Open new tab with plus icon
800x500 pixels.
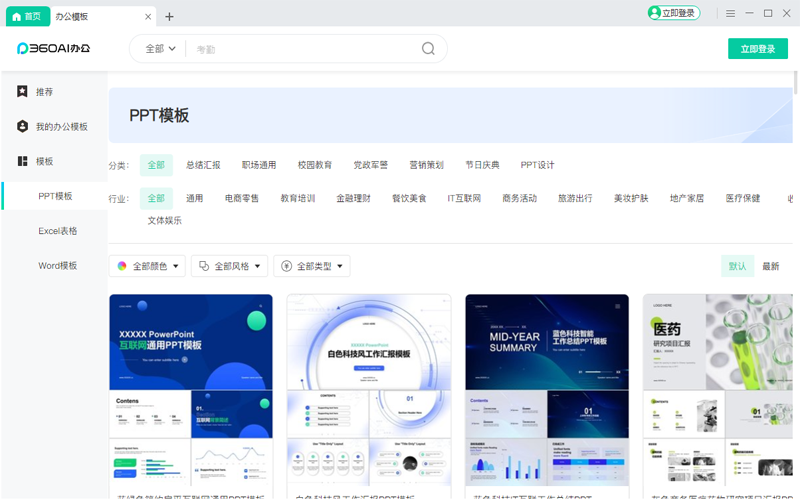tap(169, 16)
